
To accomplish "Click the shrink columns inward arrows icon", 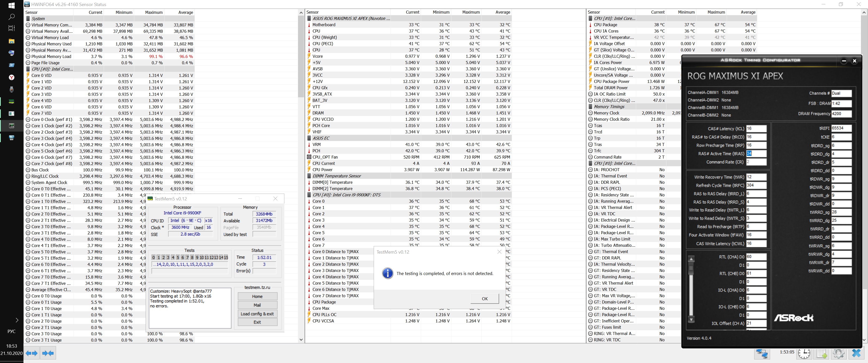I will pyautogui.click(x=48, y=353).
